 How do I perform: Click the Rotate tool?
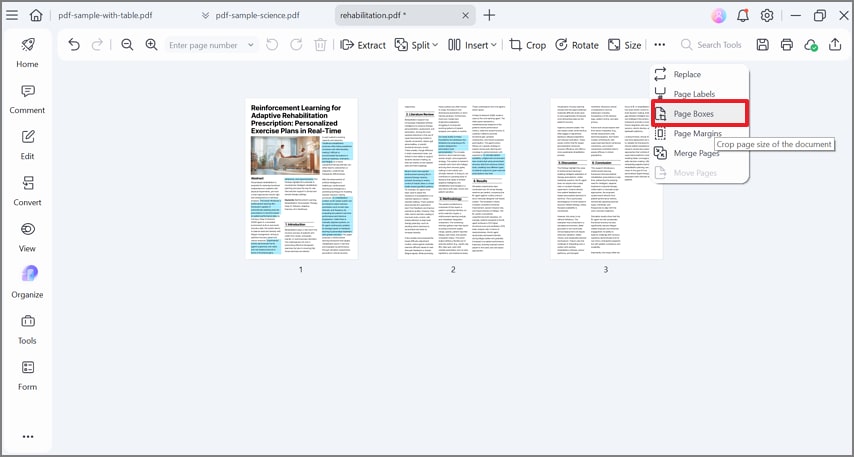[x=577, y=45]
